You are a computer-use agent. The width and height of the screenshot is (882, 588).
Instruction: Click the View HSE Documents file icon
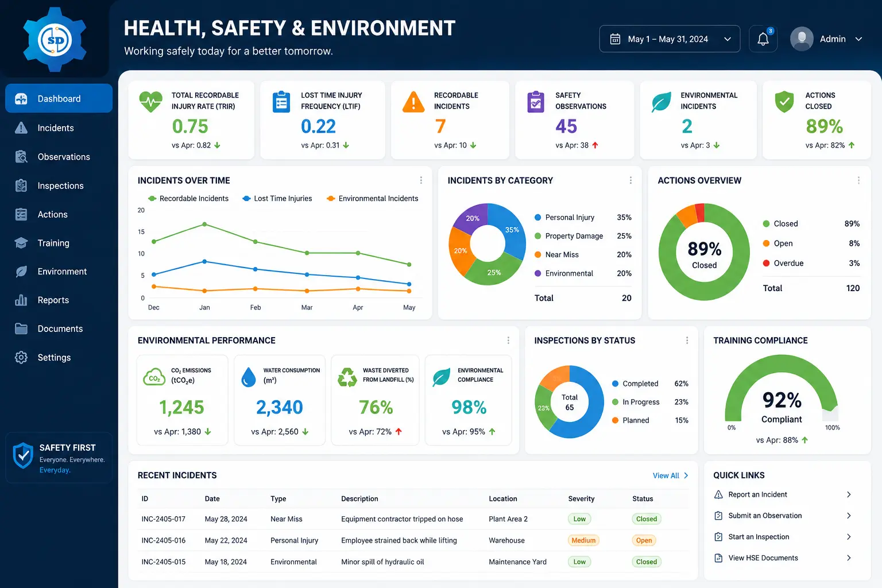tap(718, 558)
